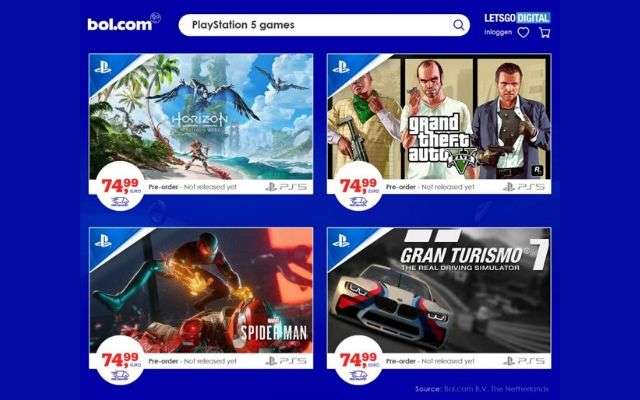Screen dimensions: 640x400
Task: Click the delivery truck icon under Horizon price
Action: (120, 202)
